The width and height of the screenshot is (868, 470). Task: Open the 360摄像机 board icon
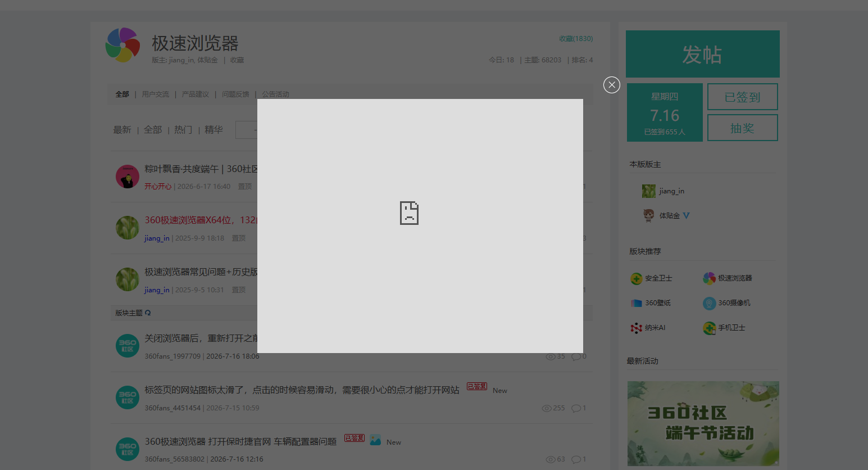click(x=710, y=303)
